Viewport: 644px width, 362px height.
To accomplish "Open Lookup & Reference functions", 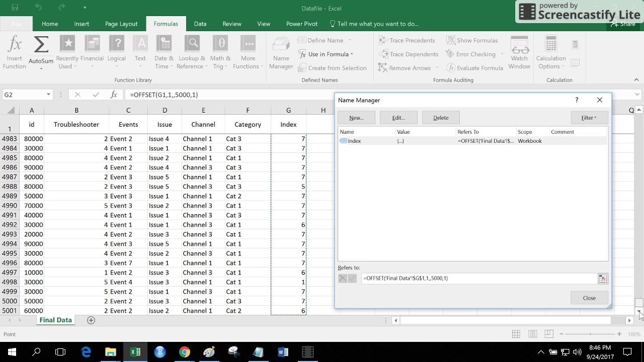I will (x=192, y=53).
